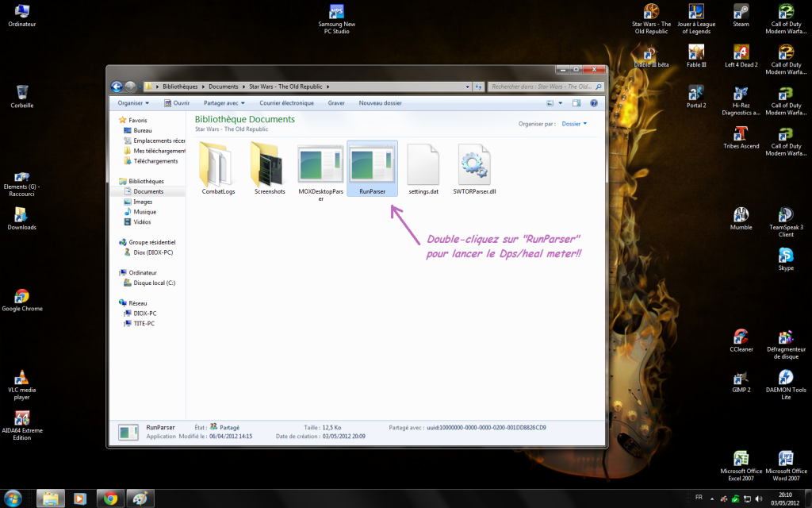812x508 pixels.
Task: Open CCleaner desktop shortcut
Action: click(x=741, y=341)
